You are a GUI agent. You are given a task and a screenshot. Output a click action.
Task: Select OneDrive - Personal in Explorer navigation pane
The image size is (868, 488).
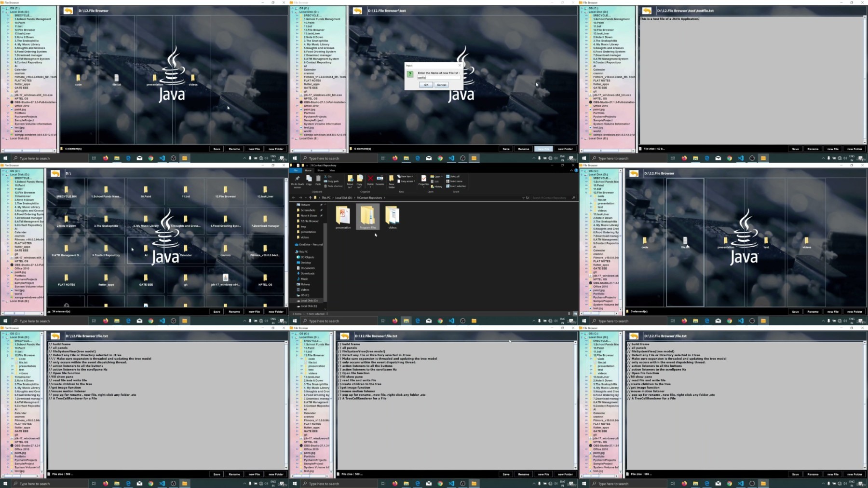(x=311, y=245)
